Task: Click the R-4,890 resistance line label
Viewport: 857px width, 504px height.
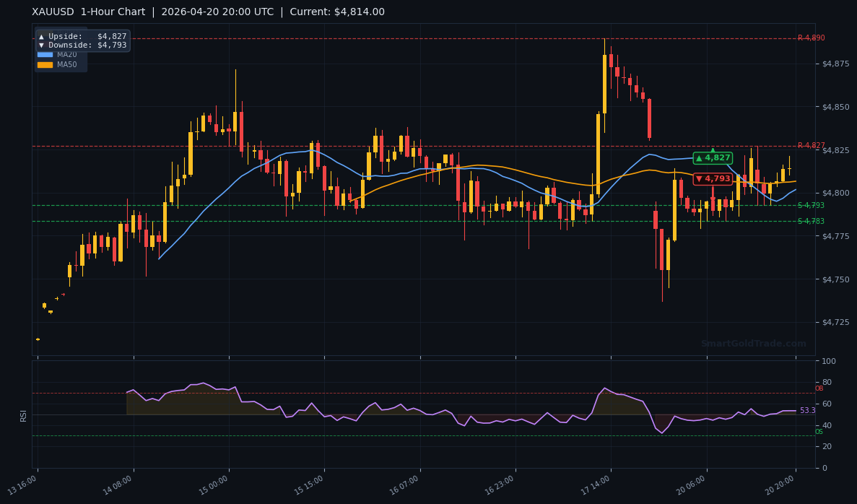Action: (812, 38)
